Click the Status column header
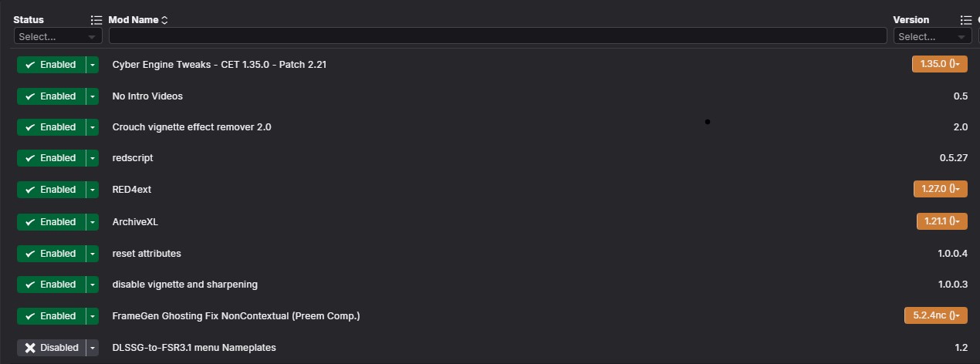 tap(29, 20)
